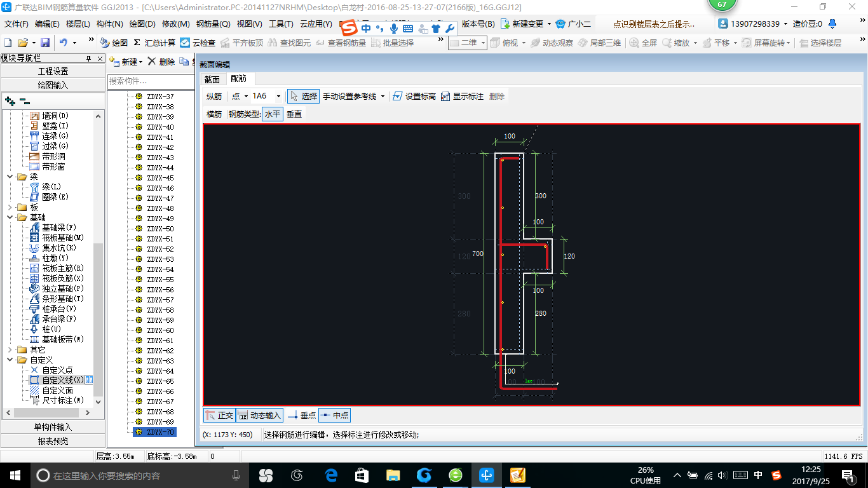This screenshot has width=868, height=488.
Task: Open Edge browser from taskbar
Action: 331,475
